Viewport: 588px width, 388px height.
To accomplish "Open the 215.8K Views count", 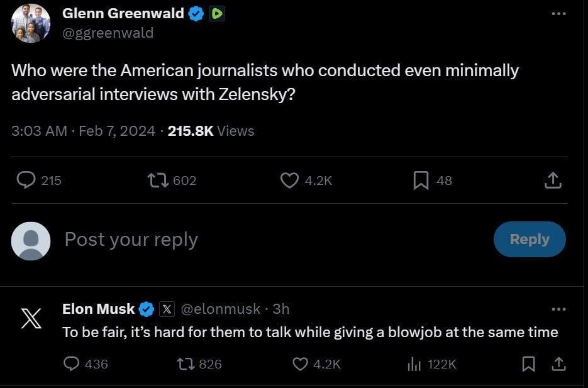I will pos(211,131).
